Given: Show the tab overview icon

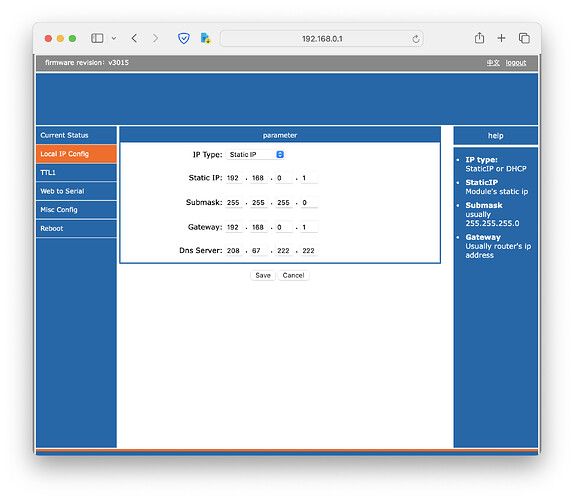Looking at the screenshot, I should (524, 38).
